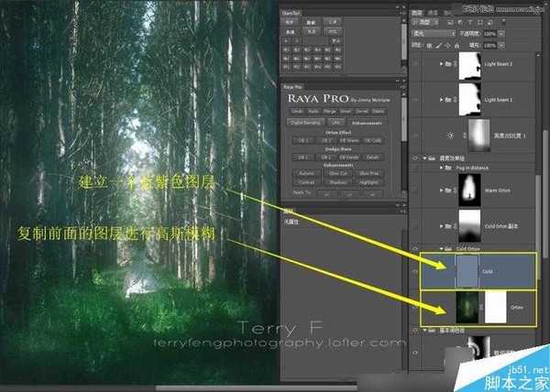Select the Warm Orton layer name
Viewport: 550px width, 392px height.
coord(498,191)
